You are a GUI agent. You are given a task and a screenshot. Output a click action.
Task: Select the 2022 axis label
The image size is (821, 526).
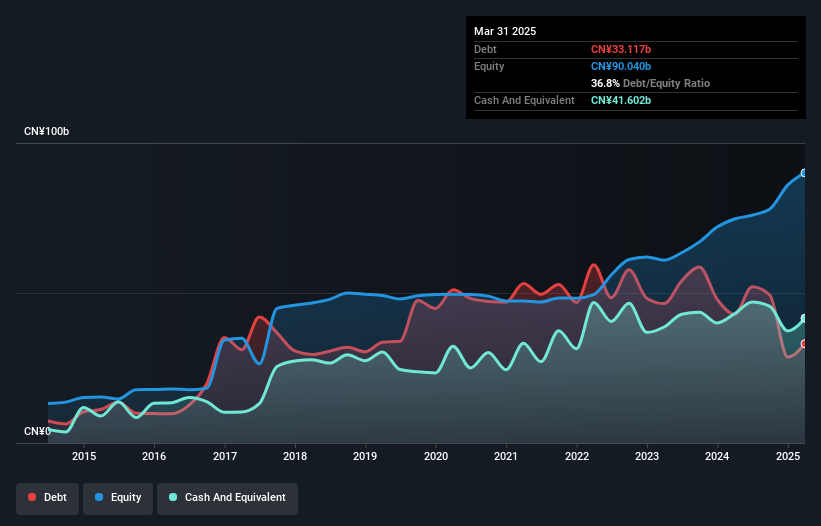pyautogui.click(x=576, y=456)
